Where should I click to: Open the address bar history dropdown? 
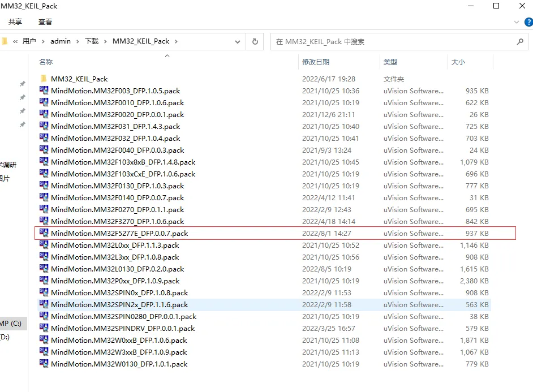click(238, 42)
